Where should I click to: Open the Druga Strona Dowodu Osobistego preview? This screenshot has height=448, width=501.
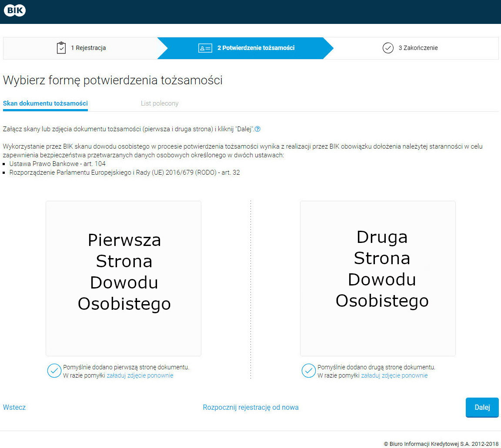pos(377,278)
